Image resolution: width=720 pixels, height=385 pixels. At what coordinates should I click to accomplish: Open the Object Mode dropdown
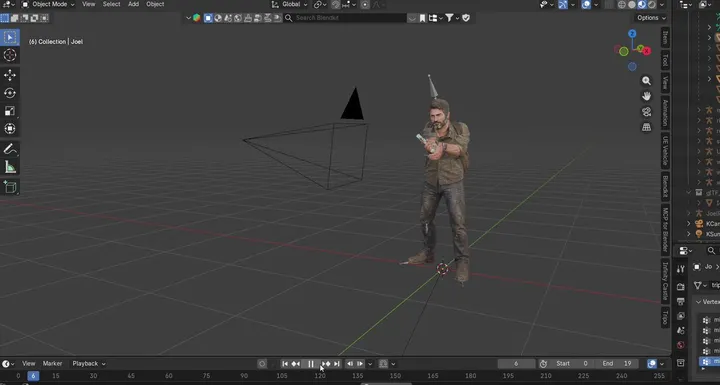pyautogui.click(x=48, y=4)
